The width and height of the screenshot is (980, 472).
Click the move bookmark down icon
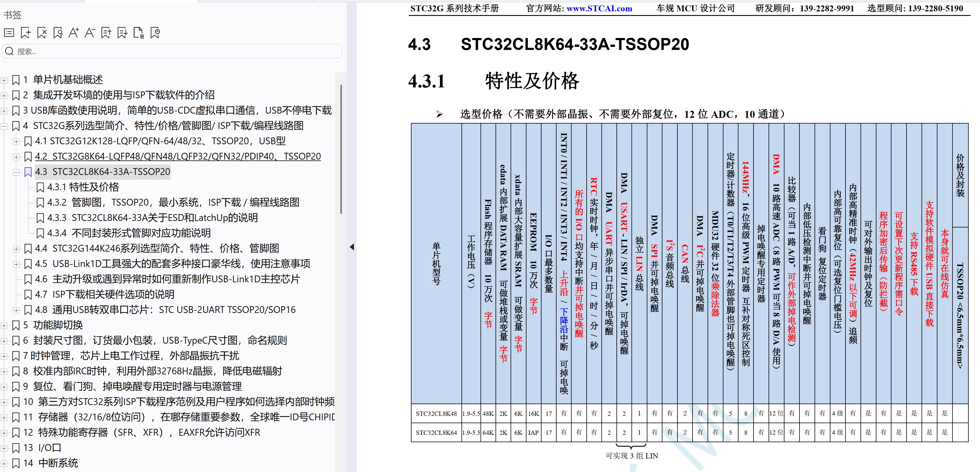point(122,33)
